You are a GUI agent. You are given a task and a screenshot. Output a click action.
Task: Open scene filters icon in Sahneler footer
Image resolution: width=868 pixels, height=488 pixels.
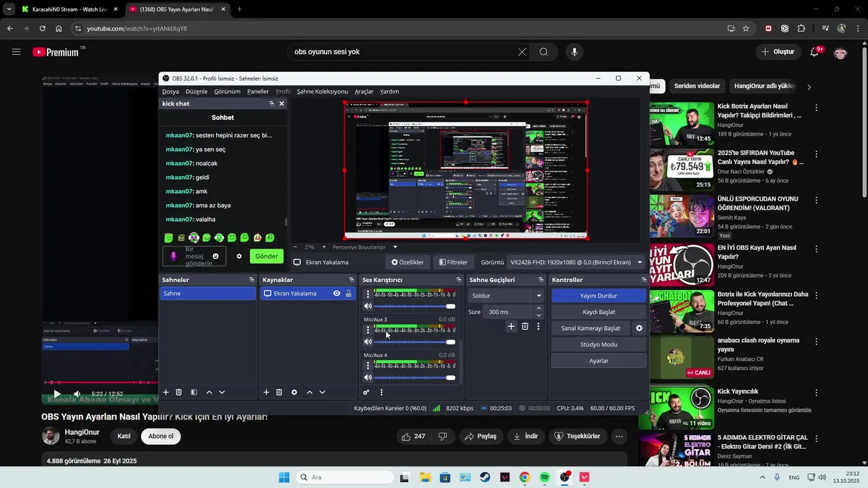[x=194, y=392]
